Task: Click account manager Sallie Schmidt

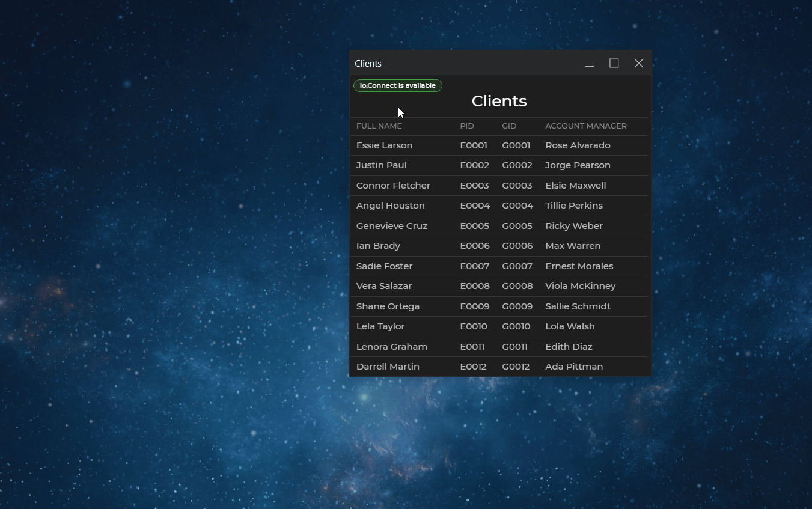Action: click(x=578, y=306)
